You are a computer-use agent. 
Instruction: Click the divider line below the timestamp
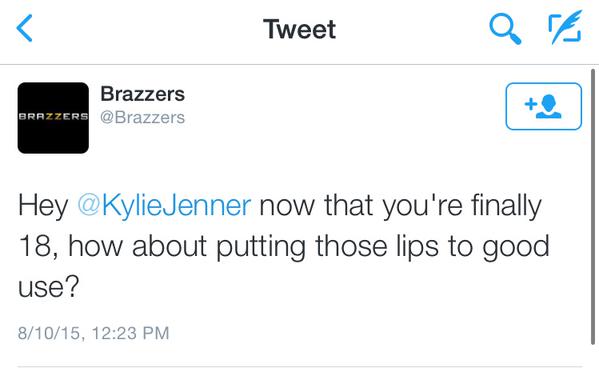pos(300,367)
